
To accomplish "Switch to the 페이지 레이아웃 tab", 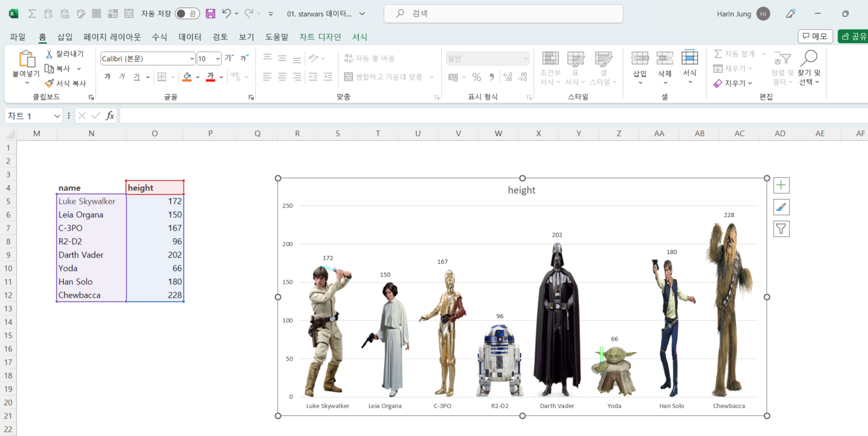I will 112,37.
